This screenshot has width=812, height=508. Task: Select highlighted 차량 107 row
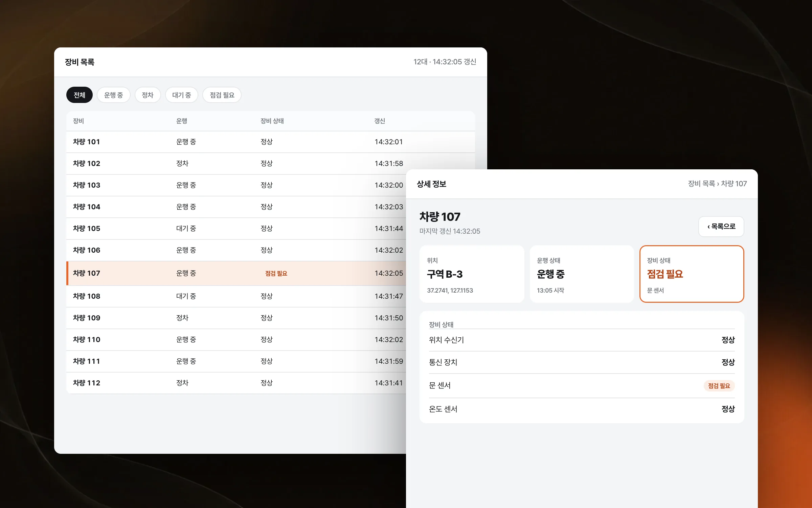tap(236, 273)
